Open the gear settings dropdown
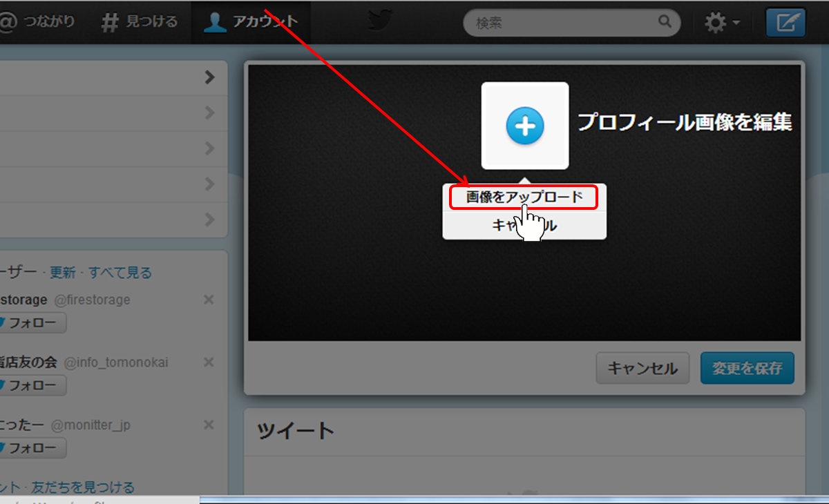Viewport: 829px width, 504px height. [x=722, y=23]
